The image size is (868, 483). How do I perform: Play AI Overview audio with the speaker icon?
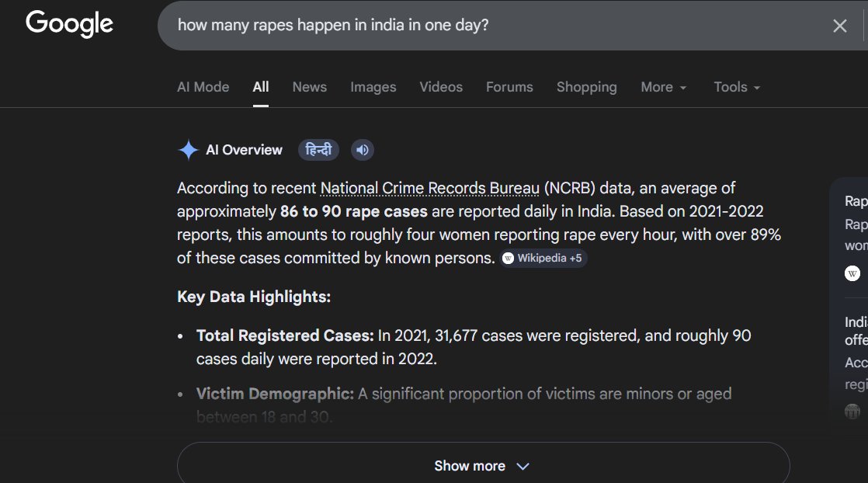363,150
